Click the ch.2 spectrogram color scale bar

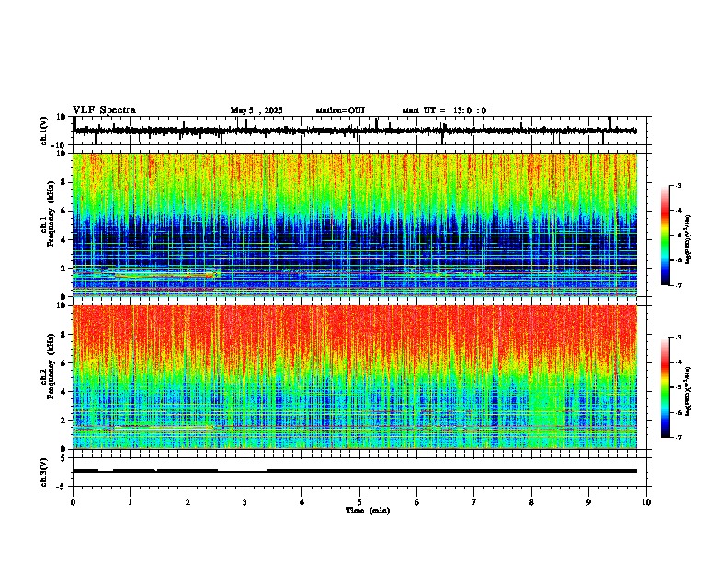665,387
